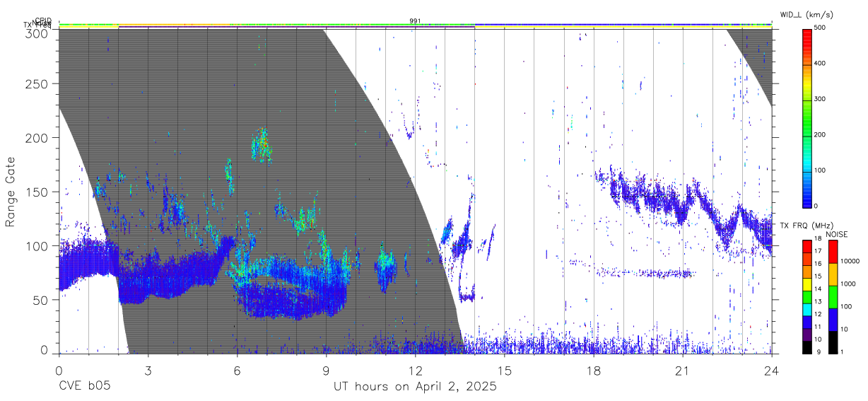Click the y-axis tick label '300'

click(37, 33)
